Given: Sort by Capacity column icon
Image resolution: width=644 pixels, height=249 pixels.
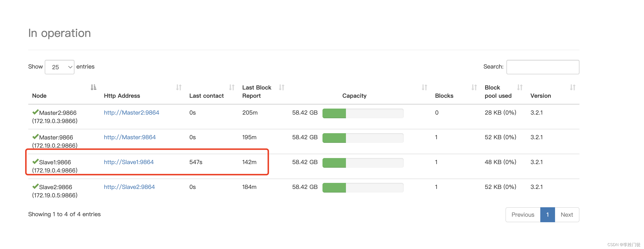Looking at the screenshot, I should [x=424, y=87].
